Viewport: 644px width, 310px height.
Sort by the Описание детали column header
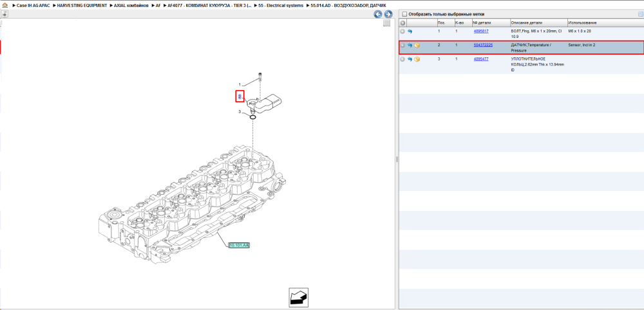(x=538, y=23)
